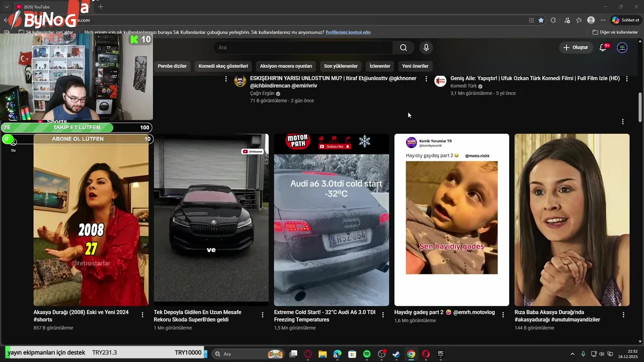Click the Windows taskbar Ara search box
644x362 pixels.
tap(248, 354)
